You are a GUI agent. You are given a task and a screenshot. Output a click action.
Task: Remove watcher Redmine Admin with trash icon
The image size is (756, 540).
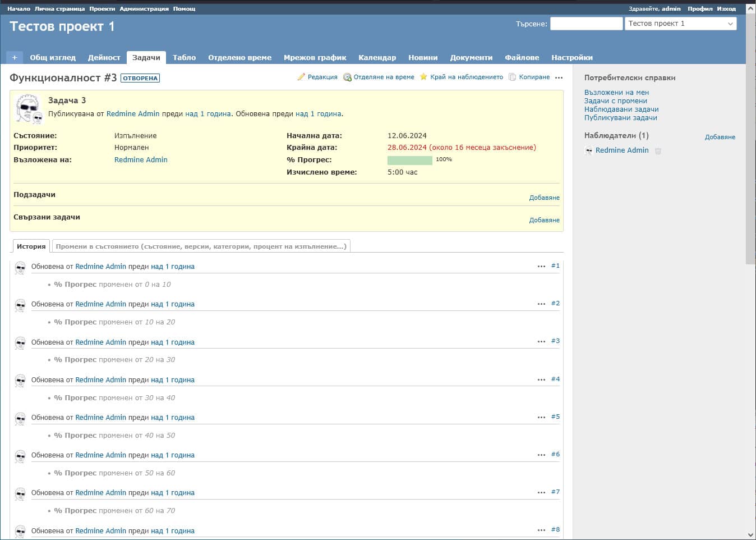point(658,150)
